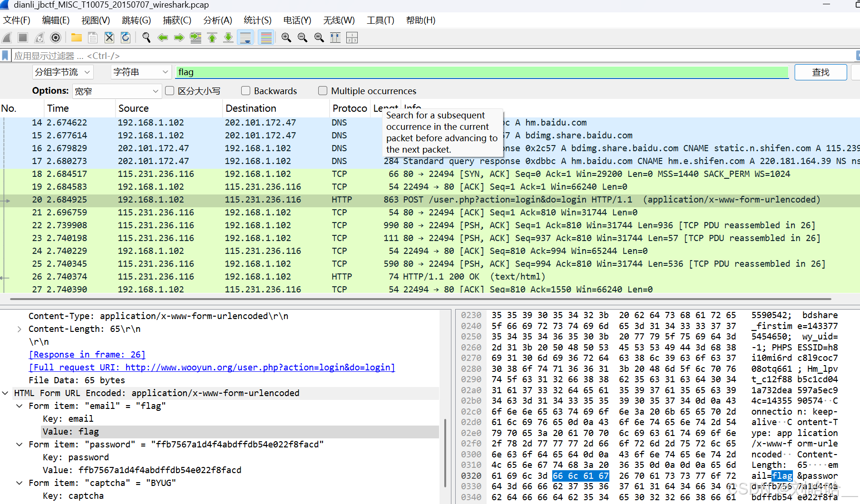
Task: Enable the 区分大小写 case-sensitive checkbox
Action: pos(170,90)
